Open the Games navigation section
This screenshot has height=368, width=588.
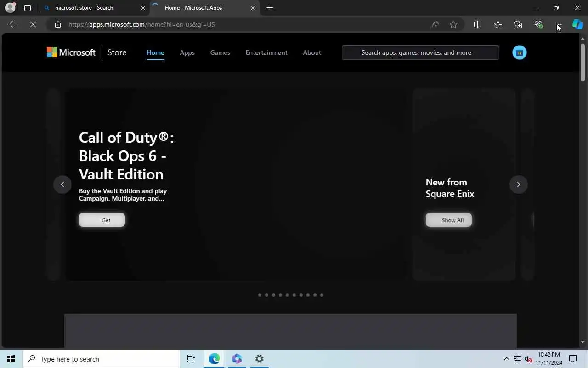click(x=220, y=52)
